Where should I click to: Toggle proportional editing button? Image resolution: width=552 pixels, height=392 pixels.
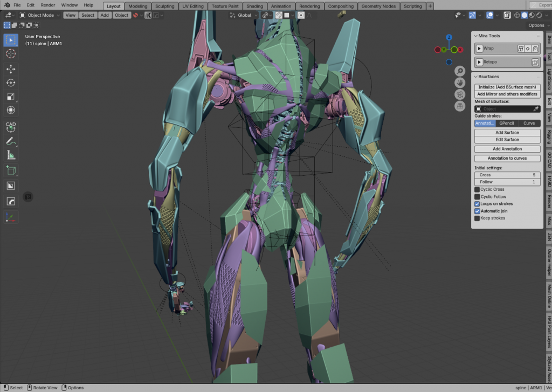[301, 15]
